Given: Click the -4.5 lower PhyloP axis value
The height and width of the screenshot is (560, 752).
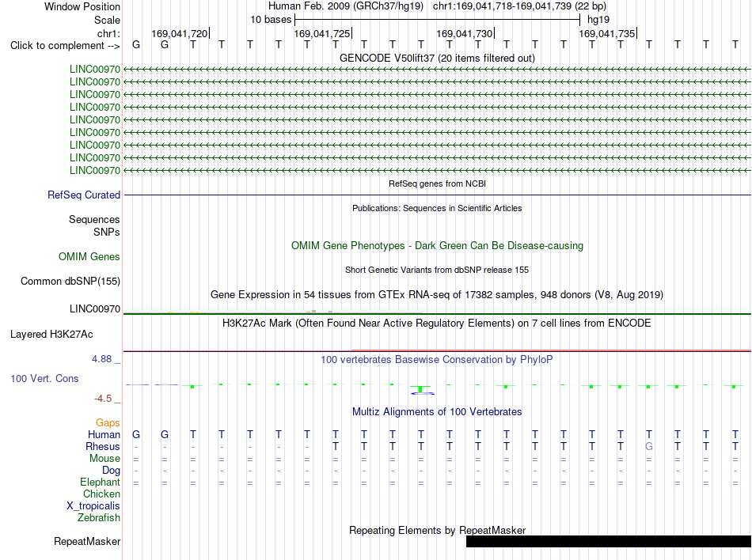Looking at the screenshot, I should coord(103,399).
